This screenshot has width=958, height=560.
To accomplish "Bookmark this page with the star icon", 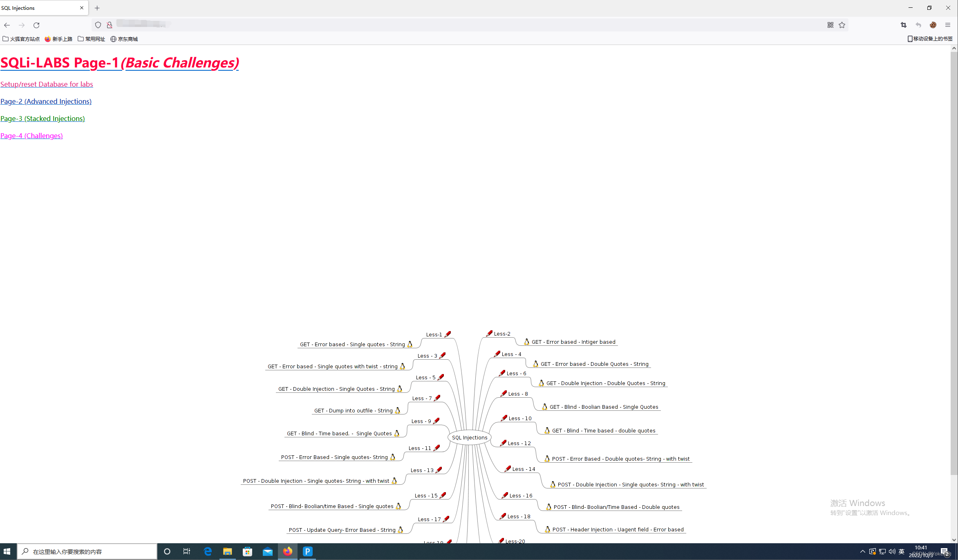I will tap(842, 25).
